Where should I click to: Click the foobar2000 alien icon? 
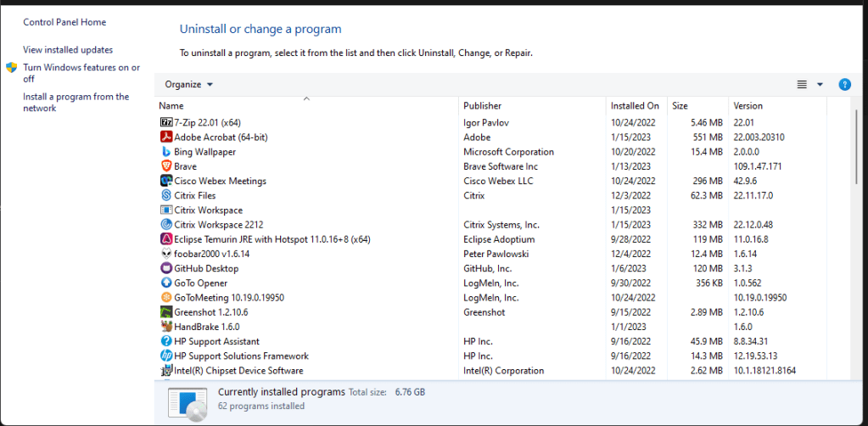[x=166, y=254]
